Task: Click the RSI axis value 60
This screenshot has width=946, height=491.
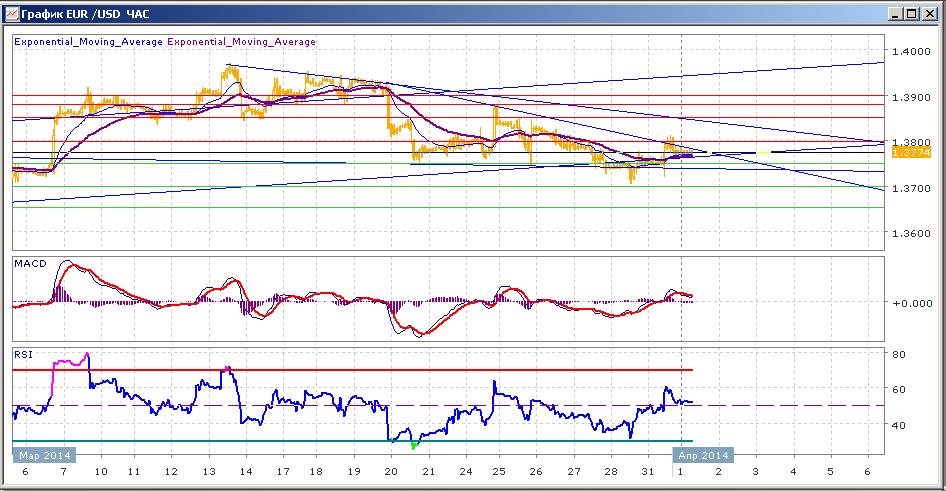Action: pyautogui.click(x=899, y=389)
